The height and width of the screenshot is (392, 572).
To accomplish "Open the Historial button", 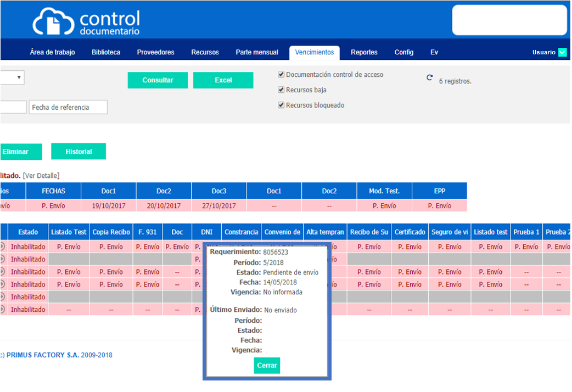I will tap(78, 152).
